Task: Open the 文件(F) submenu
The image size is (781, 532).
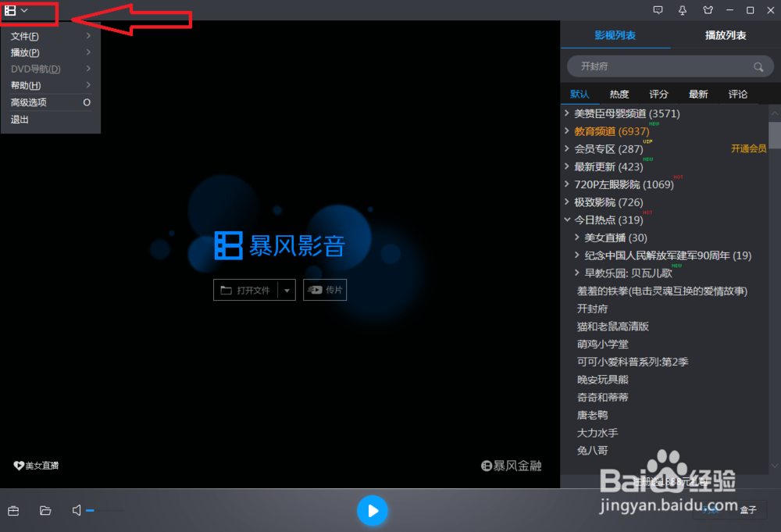Action: point(51,36)
